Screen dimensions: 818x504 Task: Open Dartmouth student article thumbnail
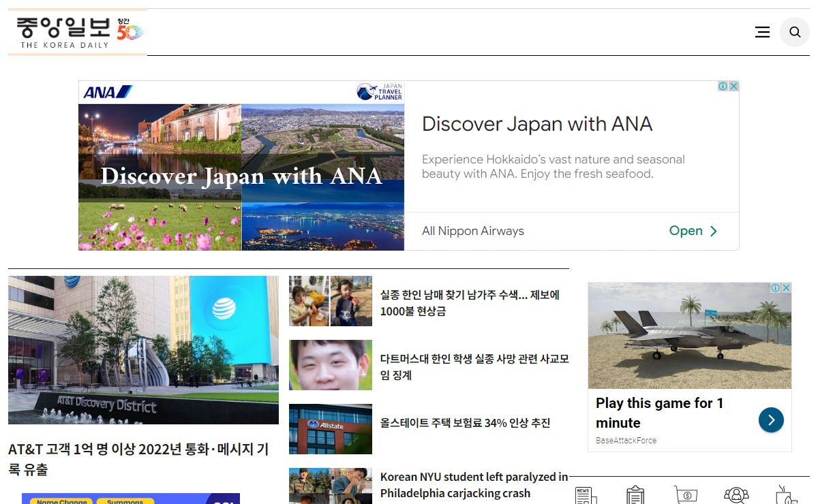331,365
